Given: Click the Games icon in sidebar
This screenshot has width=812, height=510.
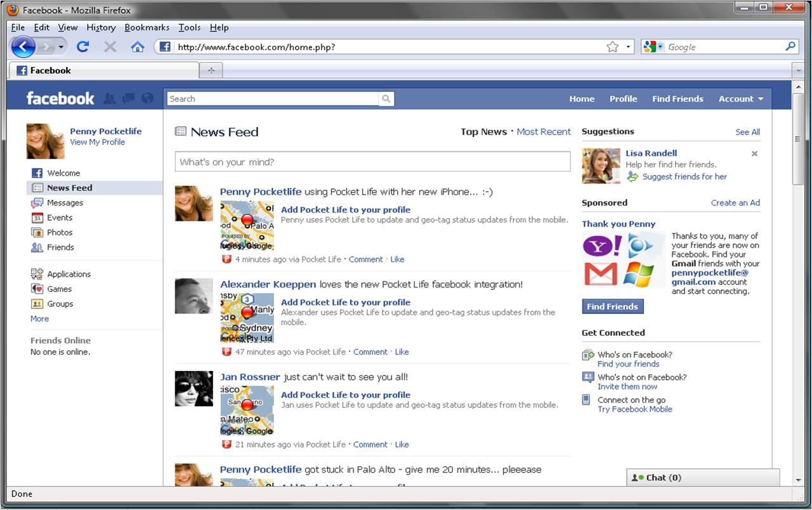Looking at the screenshot, I should coord(37,289).
